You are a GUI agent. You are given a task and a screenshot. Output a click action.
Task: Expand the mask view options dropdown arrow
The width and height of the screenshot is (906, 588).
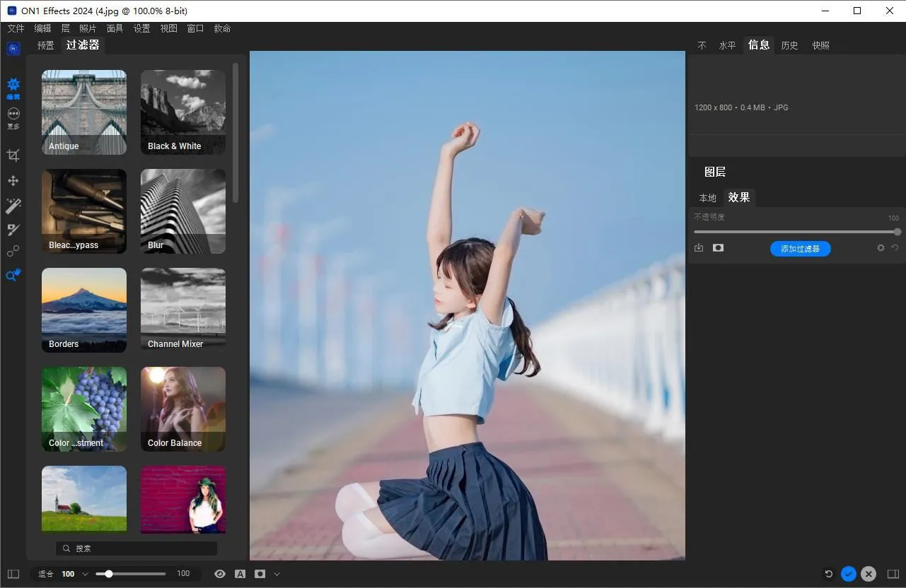point(277,574)
